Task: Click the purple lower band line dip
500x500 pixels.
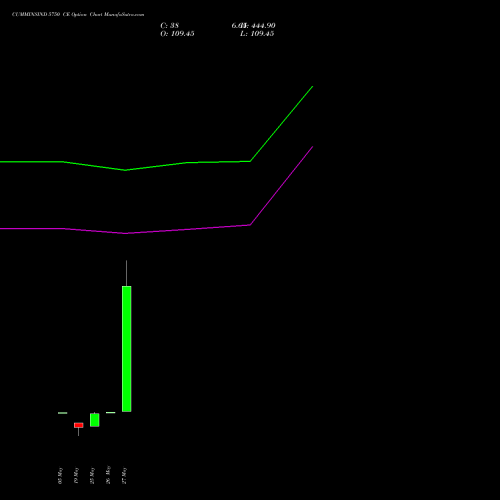Action: tap(125, 233)
